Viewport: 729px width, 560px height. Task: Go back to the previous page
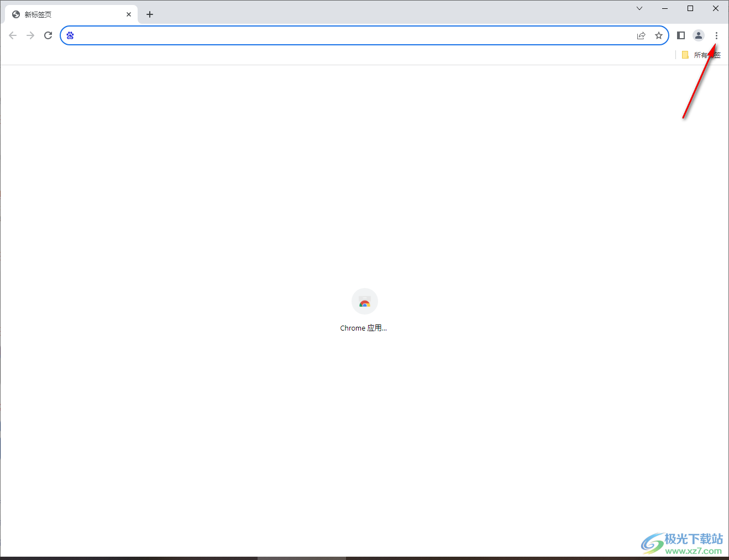pyautogui.click(x=13, y=35)
